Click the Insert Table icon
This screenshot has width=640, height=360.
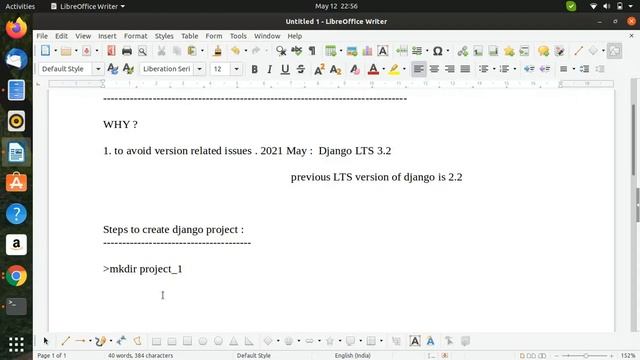pos(330,51)
